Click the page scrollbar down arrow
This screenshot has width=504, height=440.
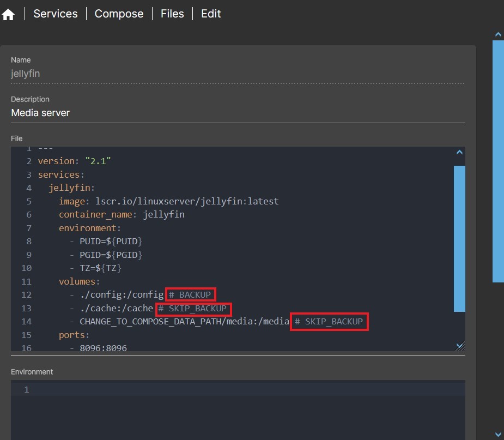pyautogui.click(x=498, y=434)
